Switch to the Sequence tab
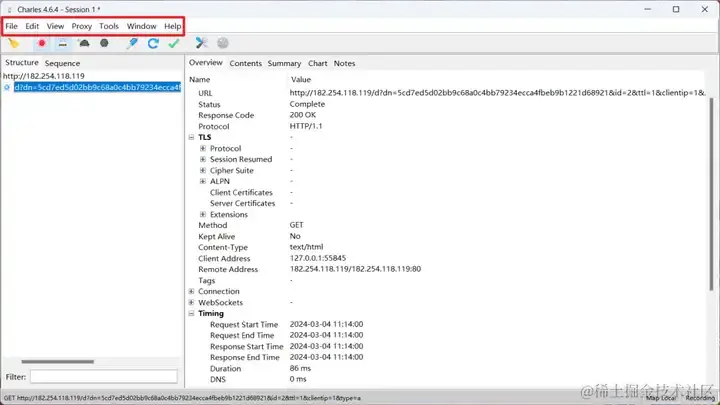This screenshot has height=405, width=720. click(x=62, y=63)
